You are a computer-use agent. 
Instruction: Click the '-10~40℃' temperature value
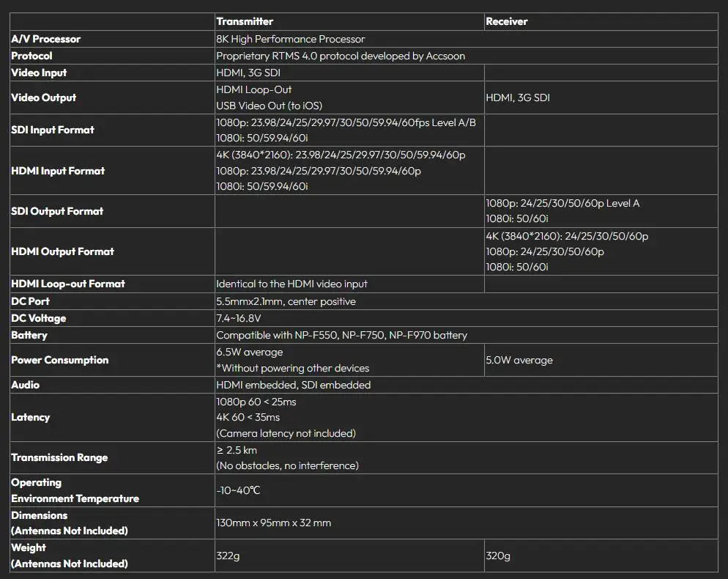[x=238, y=490]
